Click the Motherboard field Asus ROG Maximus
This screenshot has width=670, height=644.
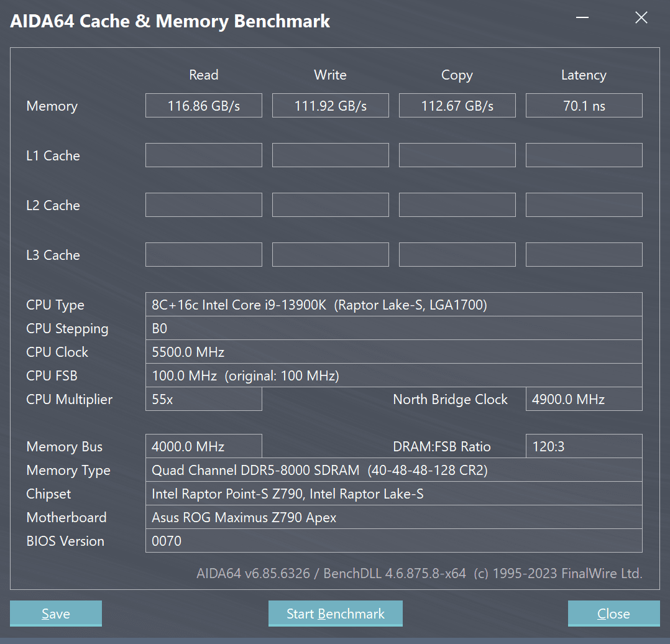click(x=394, y=517)
